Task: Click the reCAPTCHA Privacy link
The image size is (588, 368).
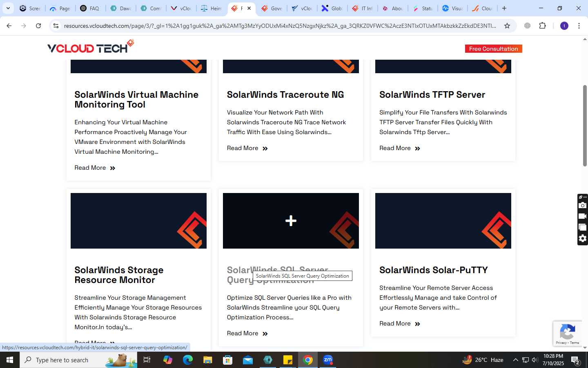Action: (561, 343)
